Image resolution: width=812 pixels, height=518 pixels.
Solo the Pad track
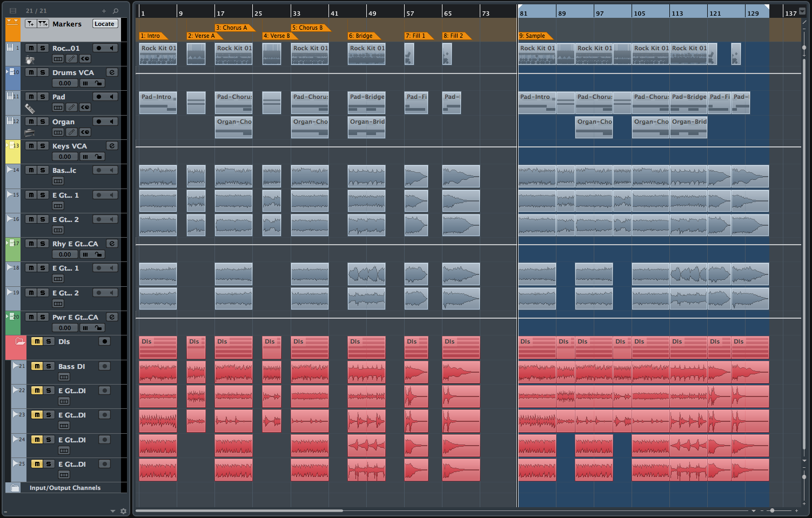point(44,96)
